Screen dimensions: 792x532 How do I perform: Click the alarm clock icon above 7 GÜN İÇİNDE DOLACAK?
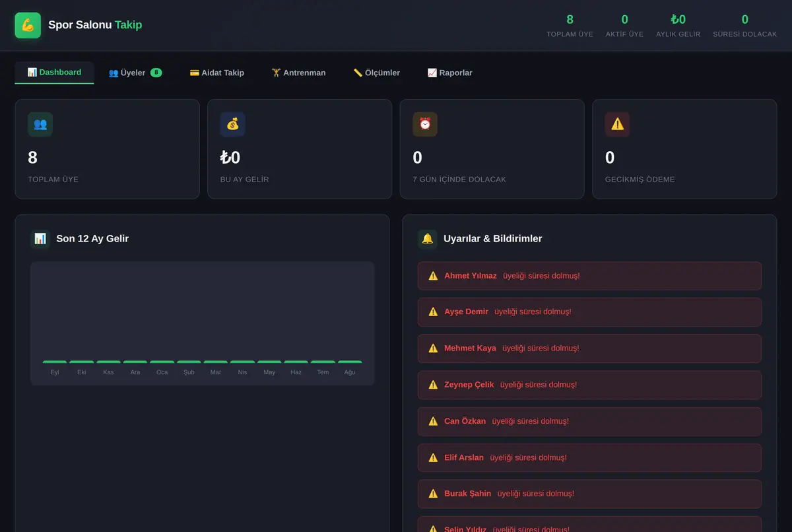pos(425,124)
